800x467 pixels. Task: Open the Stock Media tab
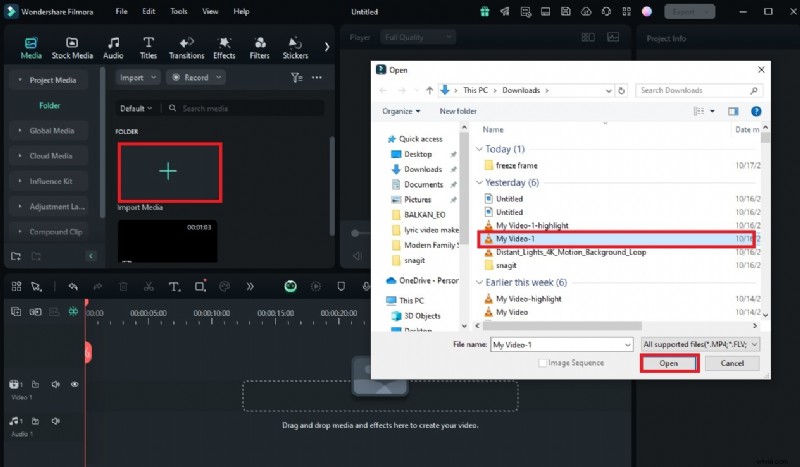pyautogui.click(x=72, y=47)
